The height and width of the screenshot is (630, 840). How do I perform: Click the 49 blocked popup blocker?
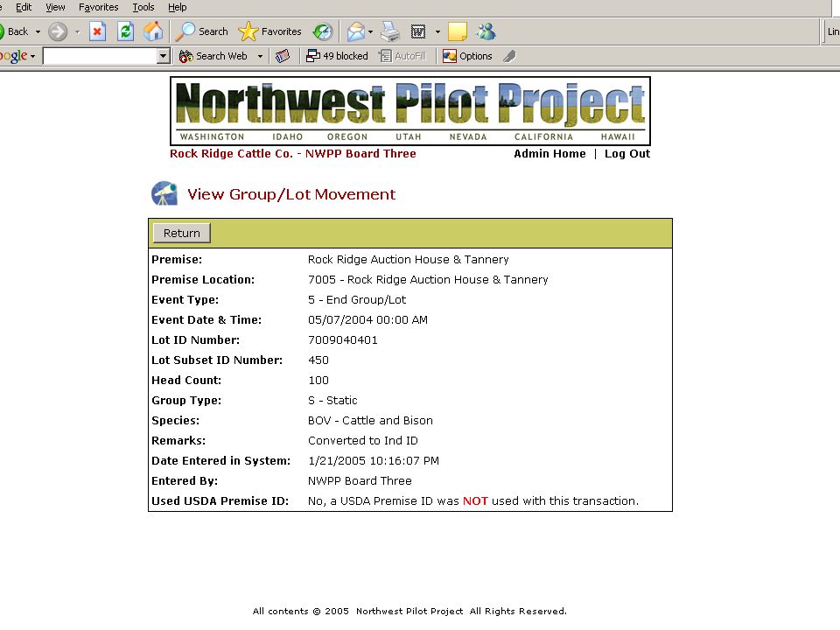337,56
